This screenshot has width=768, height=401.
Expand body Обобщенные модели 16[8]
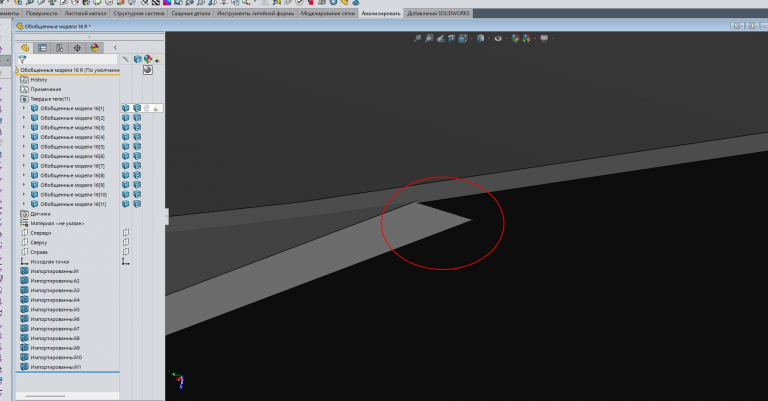click(x=24, y=175)
